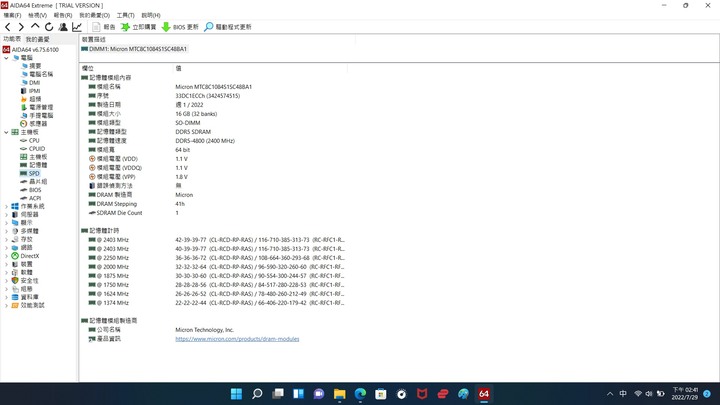The width and height of the screenshot is (720, 405).
Task: Expand the 資料庫 tree node
Action: click(x=6, y=298)
